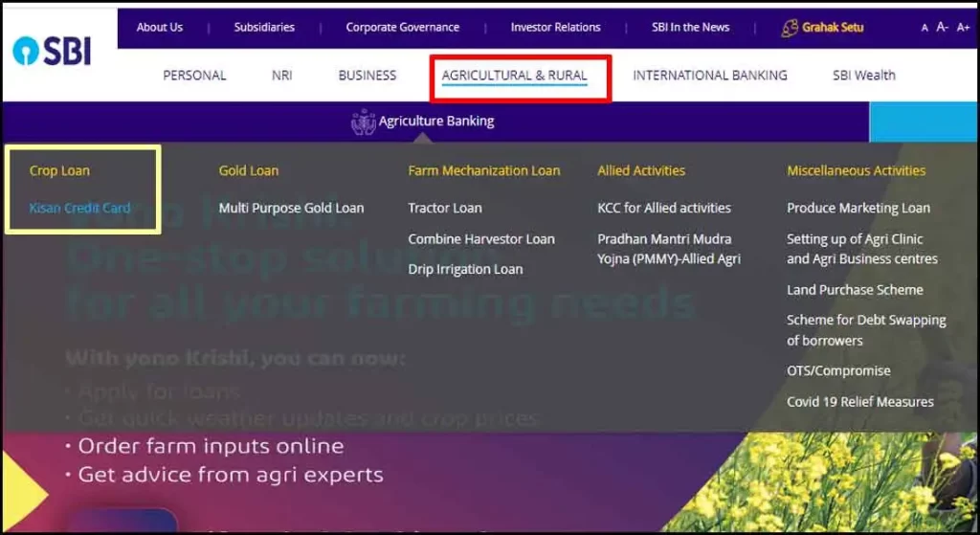Open the SBI Wealth section
Viewport: 980px width, 535px height.
coord(863,76)
